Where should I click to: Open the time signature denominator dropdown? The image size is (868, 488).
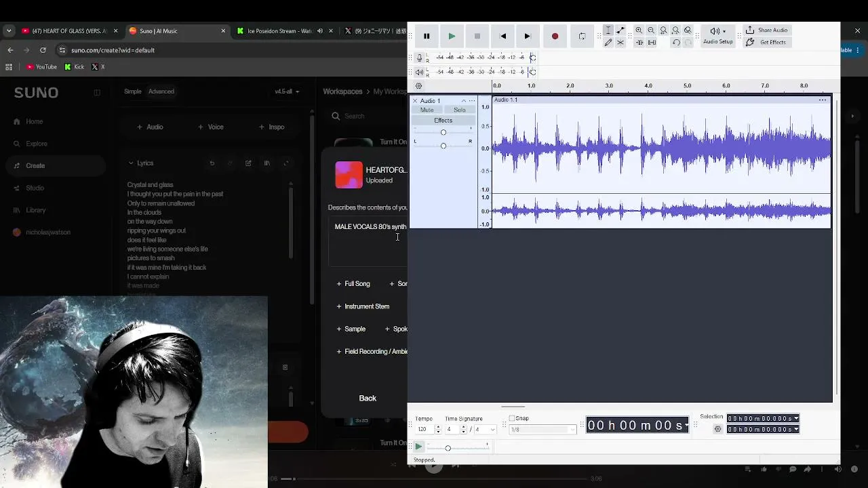[484, 430]
